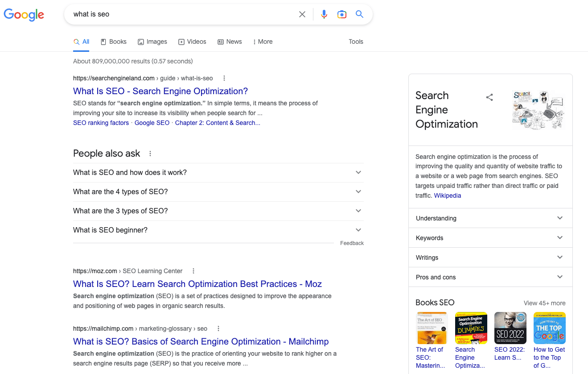Expand the Writings section
The width and height of the screenshot is (588, 374).
pos(490,258)
